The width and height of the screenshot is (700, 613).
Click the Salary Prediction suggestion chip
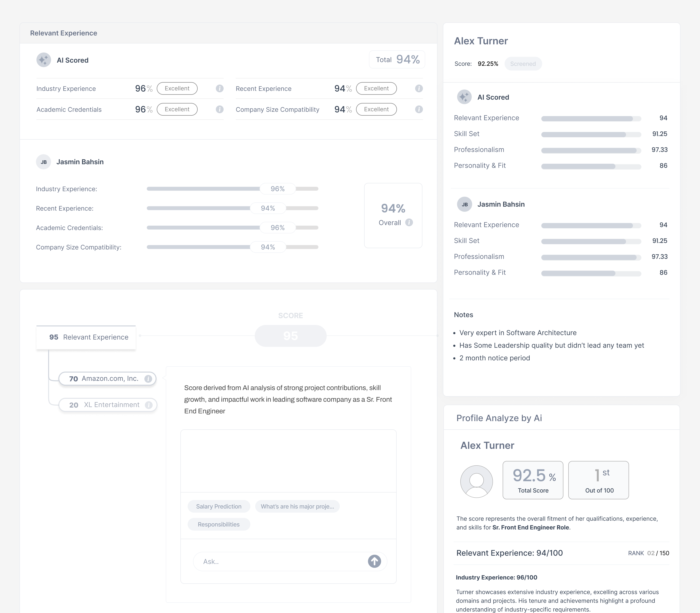pyautogui.click(x=219, y=507)
